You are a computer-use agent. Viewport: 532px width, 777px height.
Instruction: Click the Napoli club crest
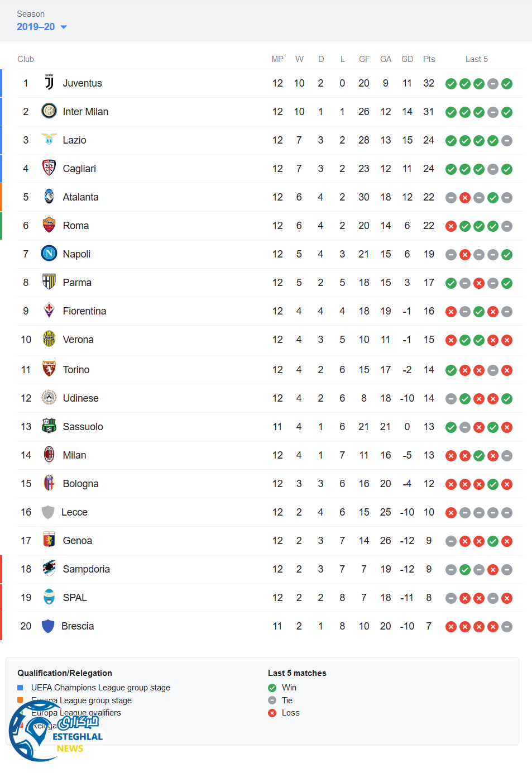(49, 254)
